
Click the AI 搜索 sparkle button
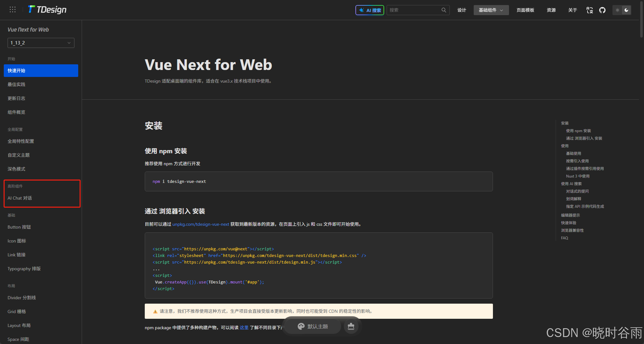(x=370, y=10)
